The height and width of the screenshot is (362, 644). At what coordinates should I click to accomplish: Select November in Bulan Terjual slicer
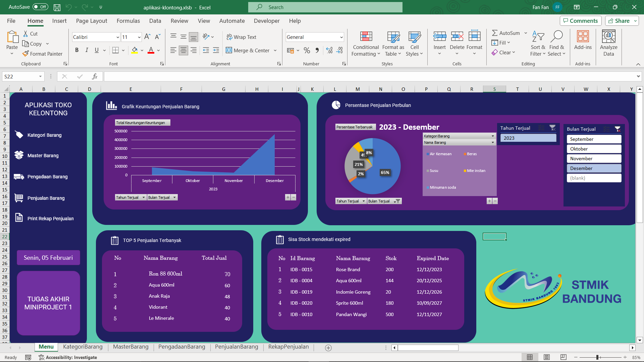tap(594, 159)
